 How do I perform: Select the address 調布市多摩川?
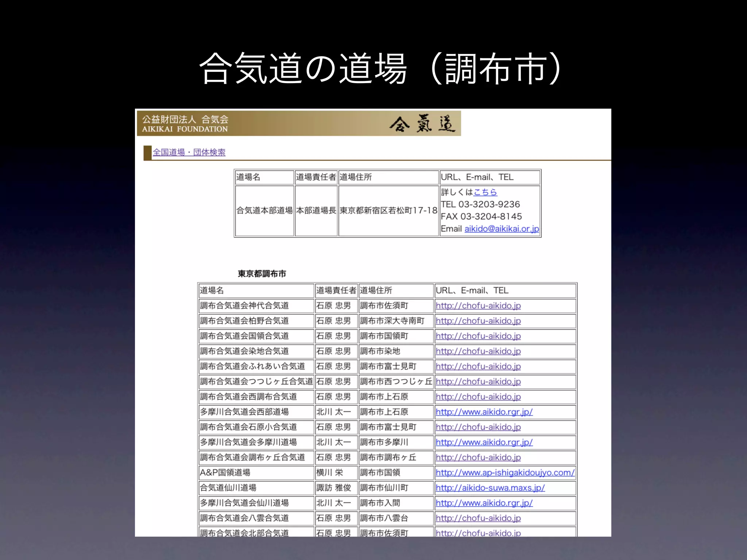click(x=384, y=443)
